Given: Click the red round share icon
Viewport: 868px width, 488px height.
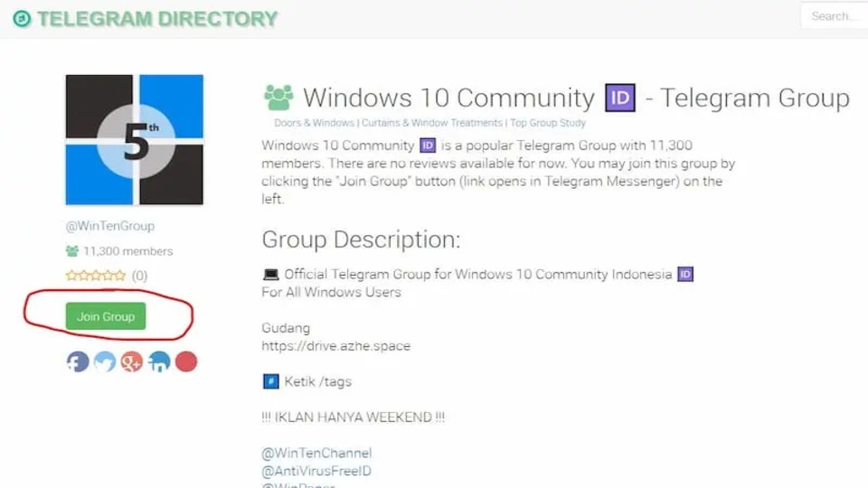Looking at the screenshot, I should click(x=186, y=361).
